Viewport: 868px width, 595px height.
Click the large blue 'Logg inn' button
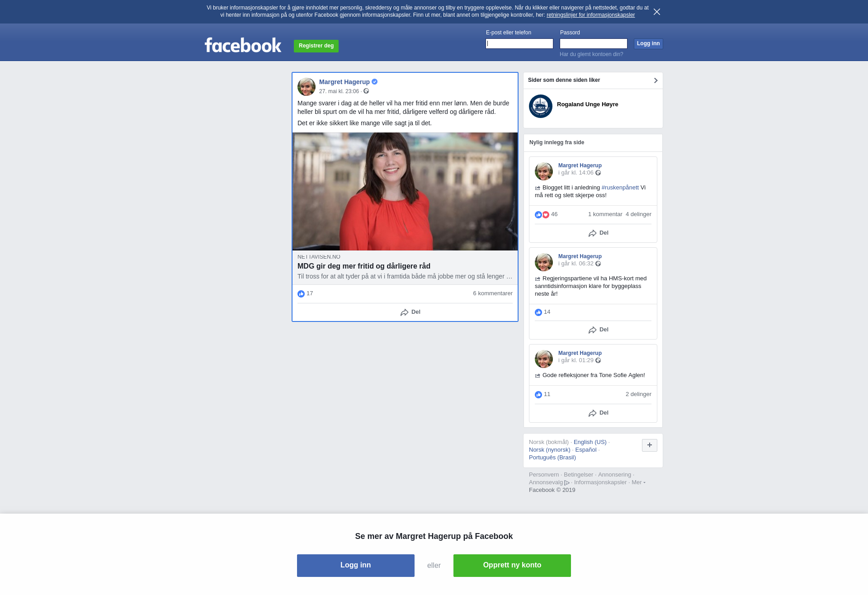pos(356,566)
